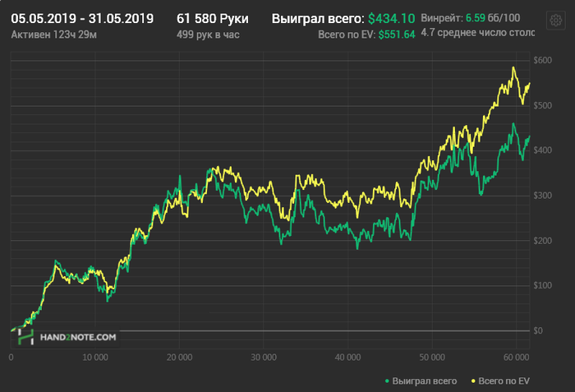Click the 'Всего по EV:' header label
The image size is (575, 392).
click(x=347, y=35)
